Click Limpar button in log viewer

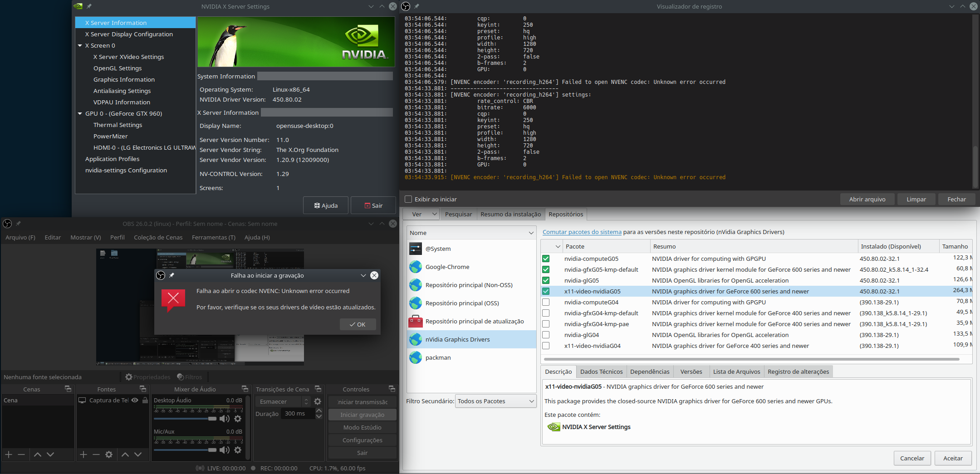(x=916, y=199)
